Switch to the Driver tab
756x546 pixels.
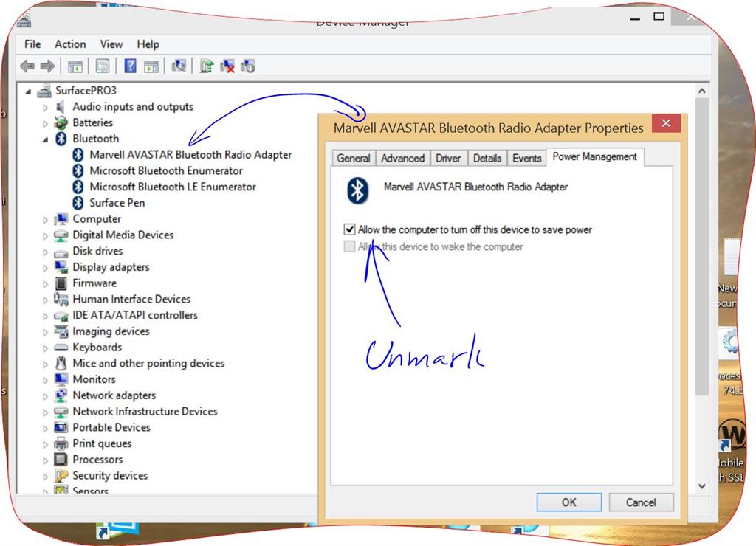tap(448, 158)
